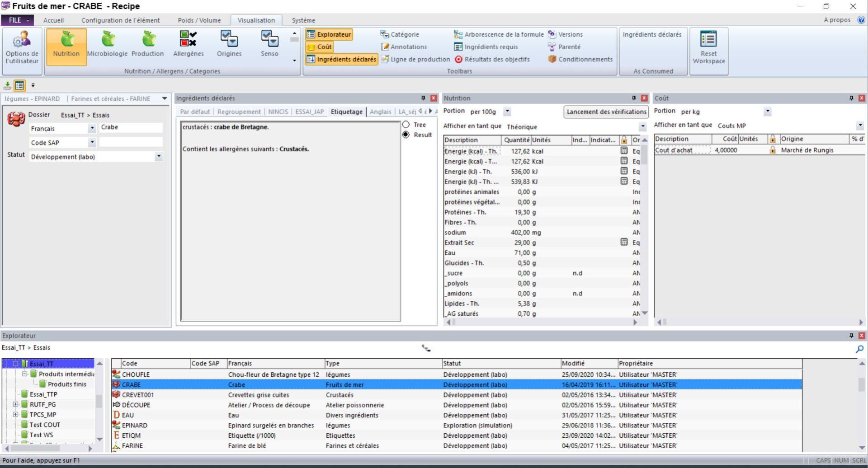
Task: Click the Arborescence de la formule icon
Action: pyautogui.click(x=458, y=34)
